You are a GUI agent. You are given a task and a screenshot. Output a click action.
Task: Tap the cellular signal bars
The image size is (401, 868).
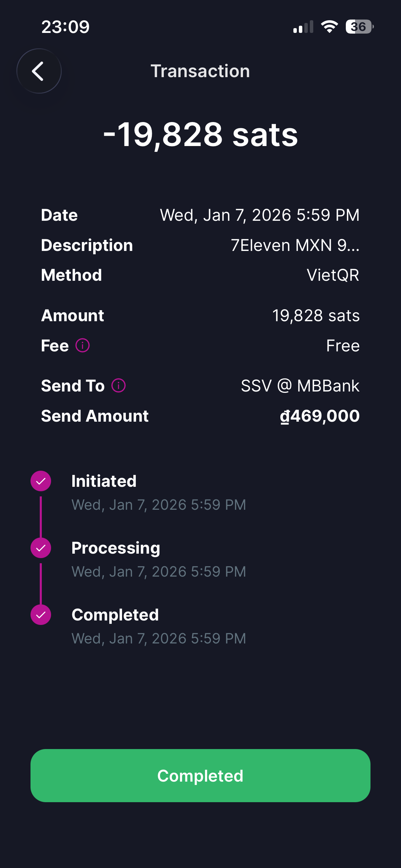[303, 27]
